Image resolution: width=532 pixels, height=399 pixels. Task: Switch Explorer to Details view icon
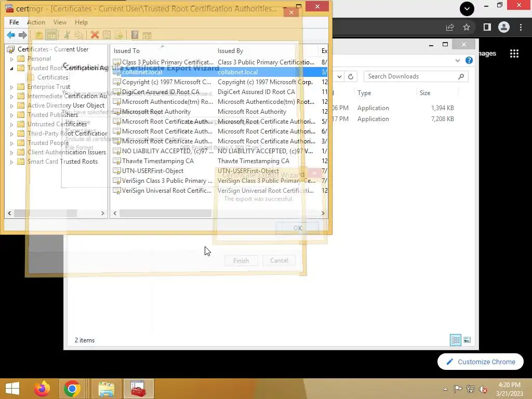pyautogui.click(x=455, y=340)
